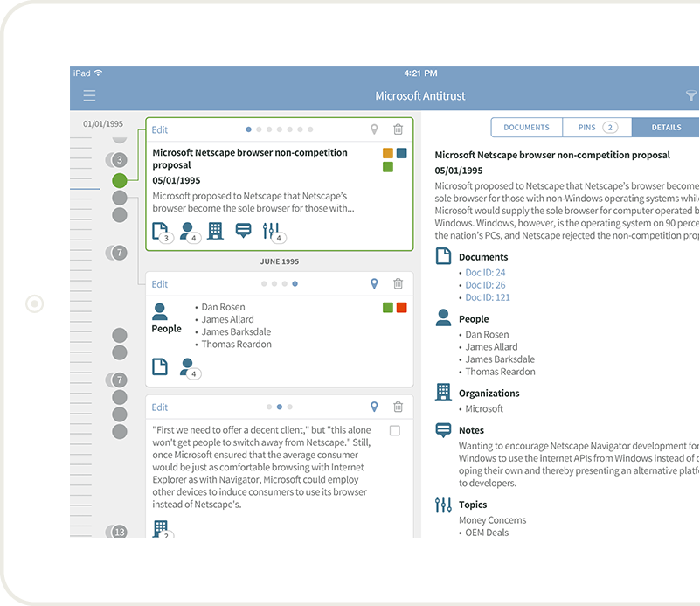This screenshot has width=700, height=606.
Task: Select the Details tab
Action: tap(666, 128)
